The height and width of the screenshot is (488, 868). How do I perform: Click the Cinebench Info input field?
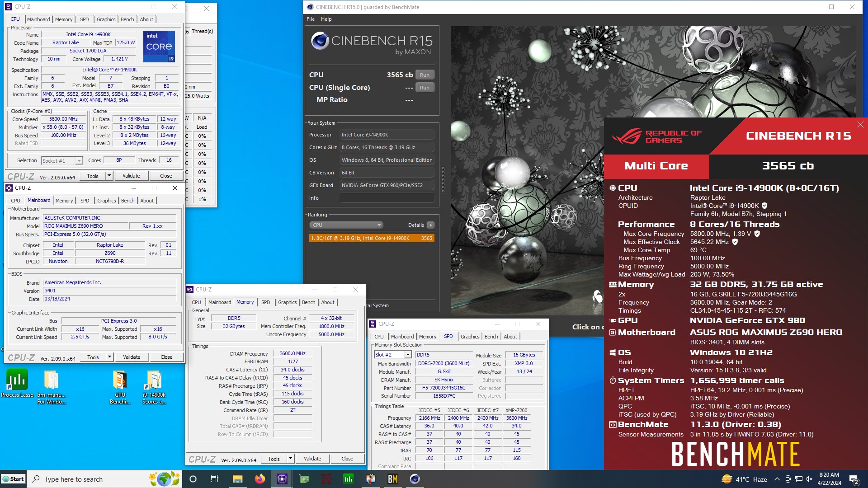[x=387, y=198]
